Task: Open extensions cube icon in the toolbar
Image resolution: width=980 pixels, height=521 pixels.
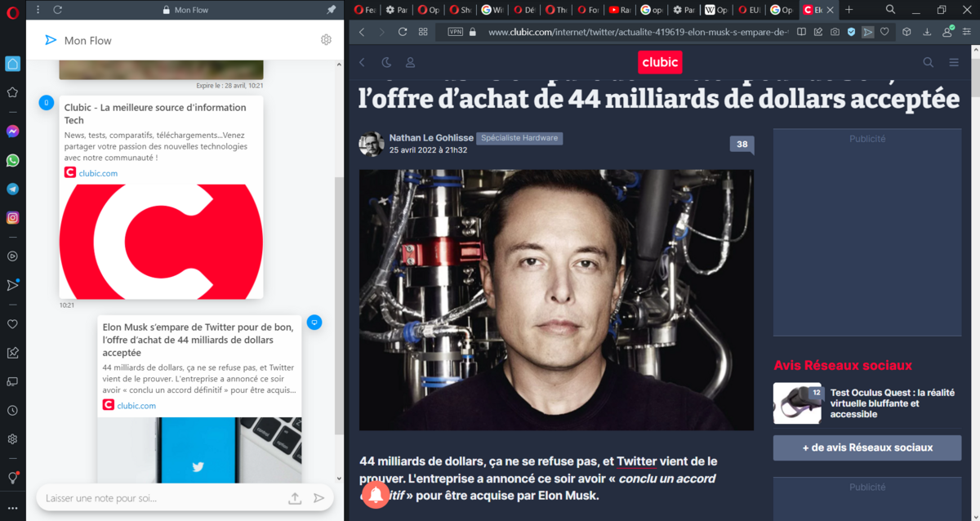Action: (906, 32)
